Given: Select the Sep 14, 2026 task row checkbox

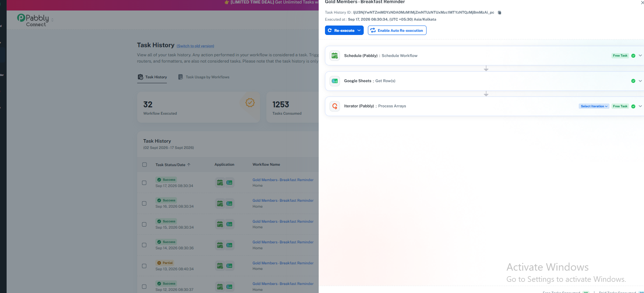Looking at the screenshot, I should 144,245.
